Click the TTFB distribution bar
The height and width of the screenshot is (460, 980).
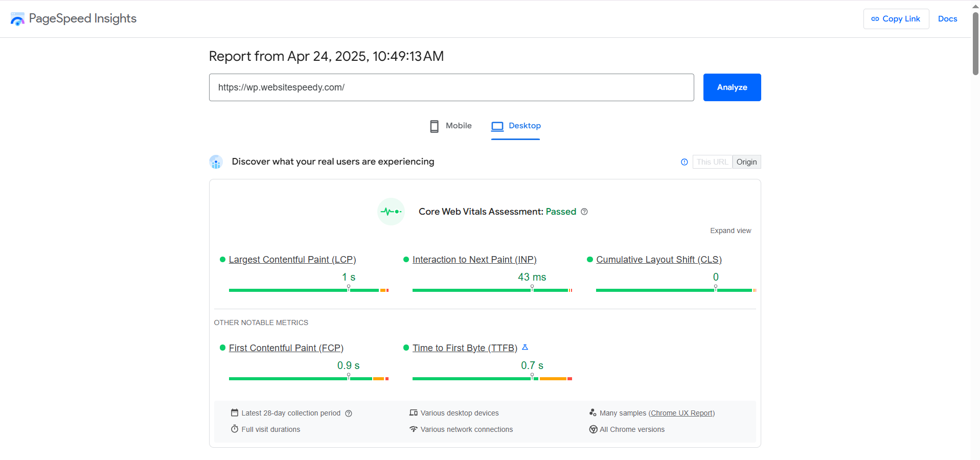(x=492, y=379)
